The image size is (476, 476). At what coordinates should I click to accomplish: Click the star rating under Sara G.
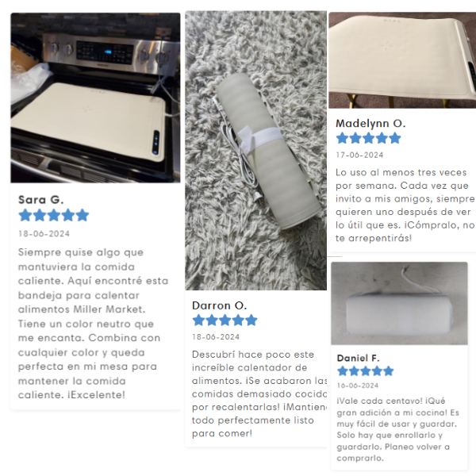tap(54, 215)
